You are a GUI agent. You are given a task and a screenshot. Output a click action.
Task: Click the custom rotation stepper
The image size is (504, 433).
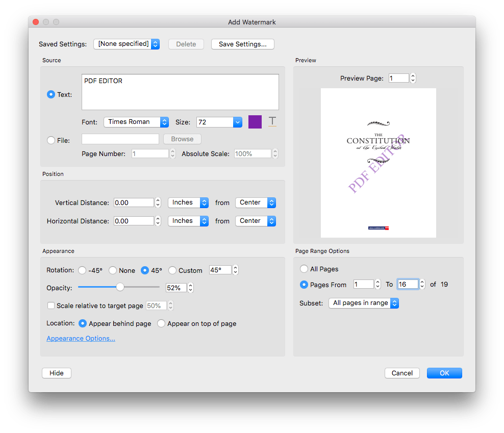coord(236,270)
